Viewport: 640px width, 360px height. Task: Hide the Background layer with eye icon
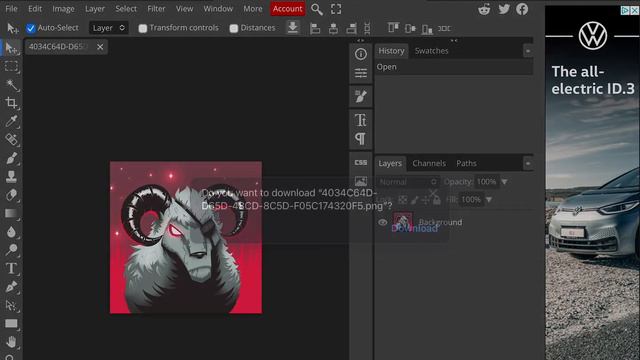pos(382,222)
